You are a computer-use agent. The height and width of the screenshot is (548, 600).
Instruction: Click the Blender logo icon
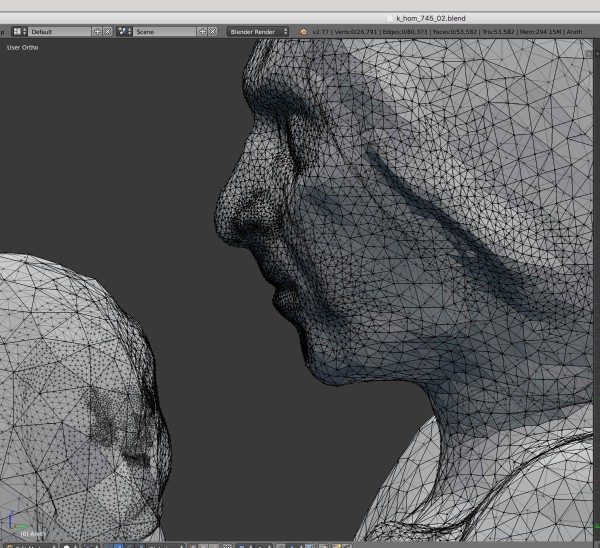coord(303,32)
